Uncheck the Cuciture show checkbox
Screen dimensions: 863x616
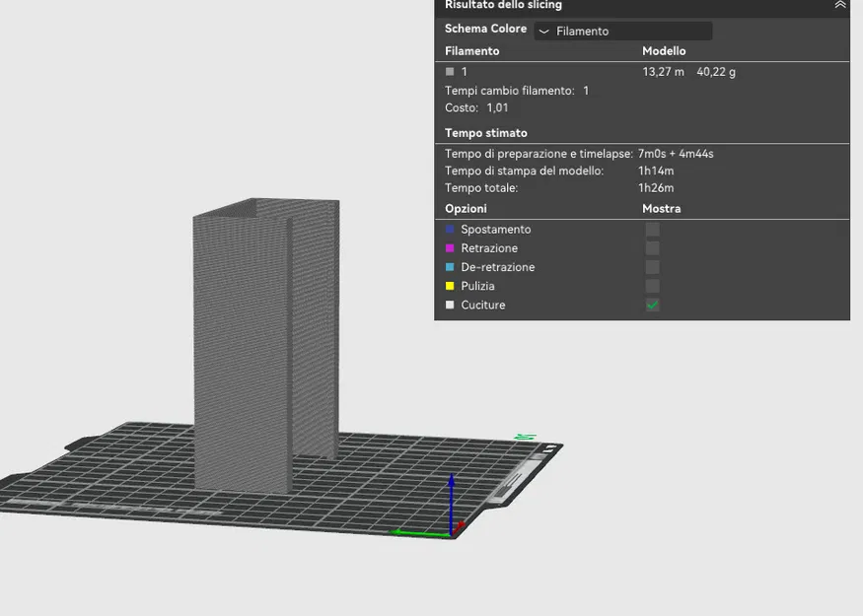click(652, 305)
